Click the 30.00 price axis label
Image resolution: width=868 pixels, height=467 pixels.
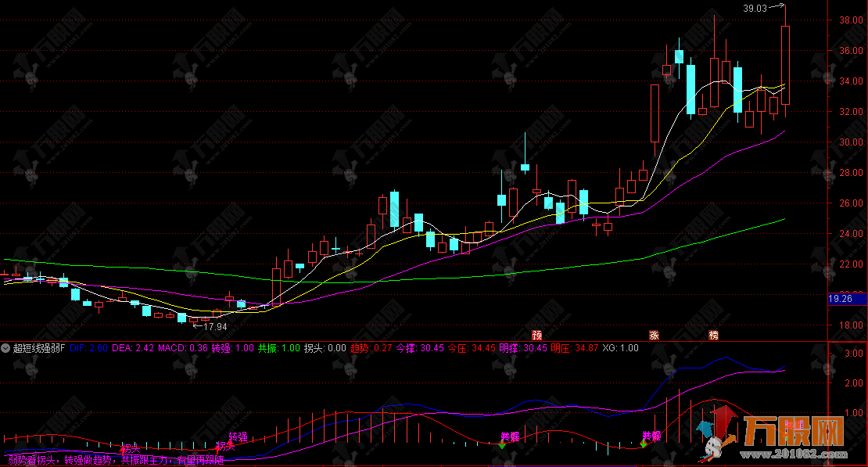click(x=852, y=142)
